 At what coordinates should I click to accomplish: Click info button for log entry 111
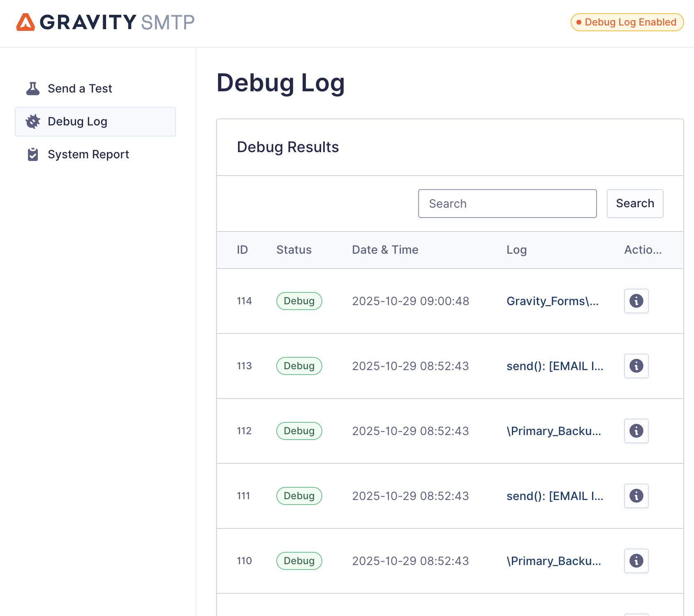coord(636,496)
